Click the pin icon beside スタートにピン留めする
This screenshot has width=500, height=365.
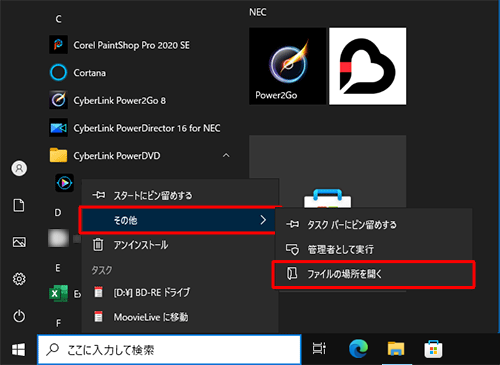pyautogui.click(x=99, y=195)
